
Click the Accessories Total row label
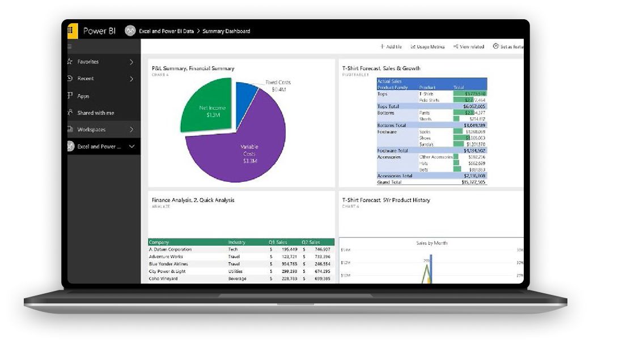click(395, 176)
